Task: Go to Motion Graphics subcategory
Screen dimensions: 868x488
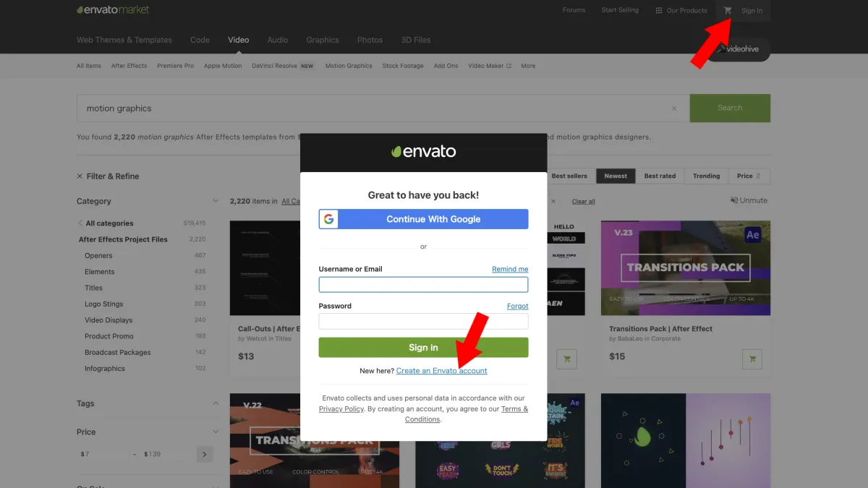Action: click(x=349, y=66)
